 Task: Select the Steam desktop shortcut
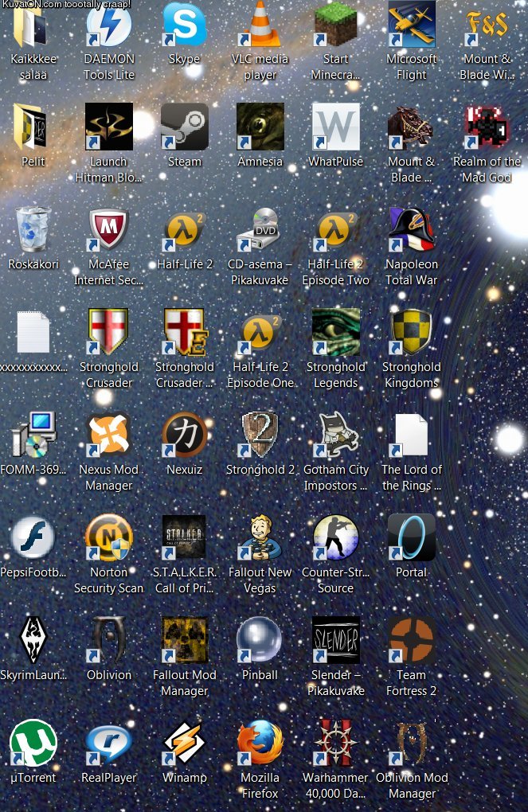coord(184,127)
